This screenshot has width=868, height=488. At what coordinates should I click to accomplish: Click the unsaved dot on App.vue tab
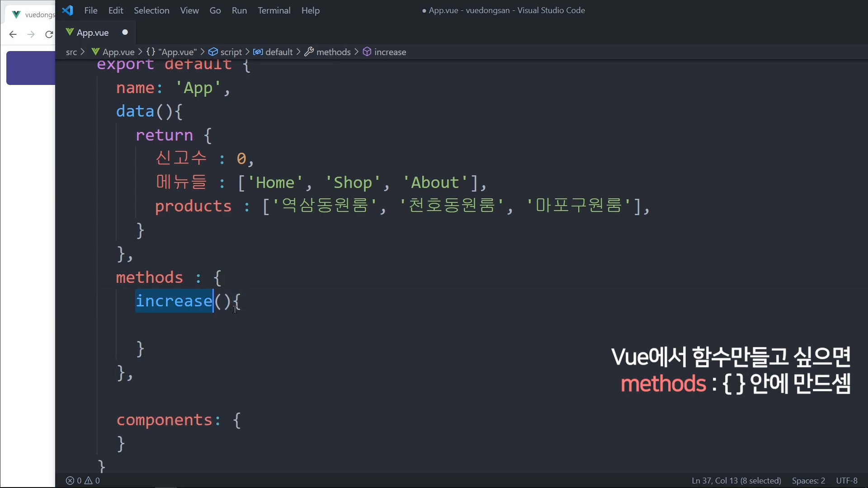click(125, 32)
